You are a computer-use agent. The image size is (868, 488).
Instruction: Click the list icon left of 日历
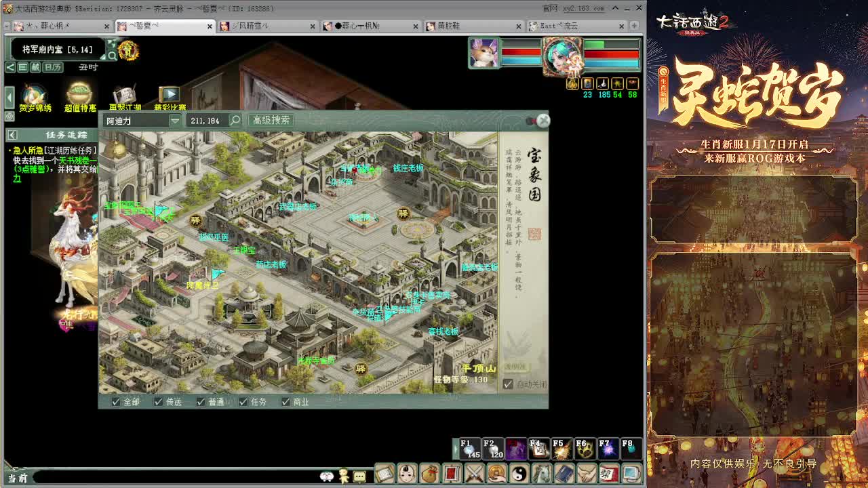pyautogui.click(x=22, y=67)
